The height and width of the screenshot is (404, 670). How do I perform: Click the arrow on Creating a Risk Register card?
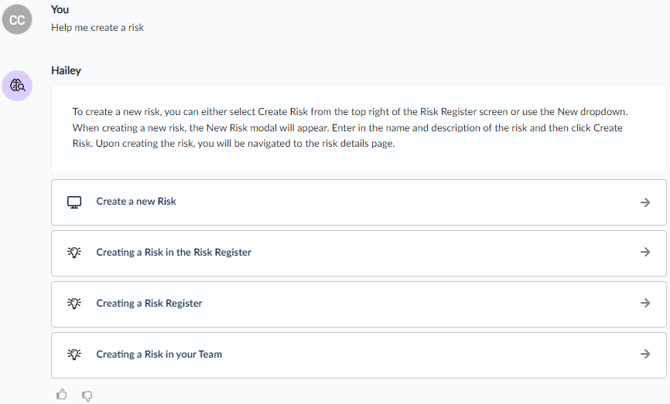pyautogui.click(x=645, y=304)
